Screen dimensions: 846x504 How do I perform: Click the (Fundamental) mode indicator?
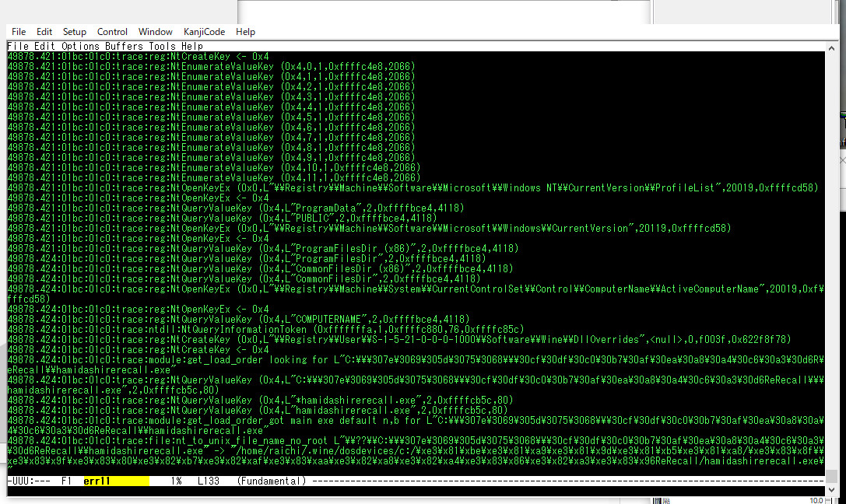click(x=272, y=481)
